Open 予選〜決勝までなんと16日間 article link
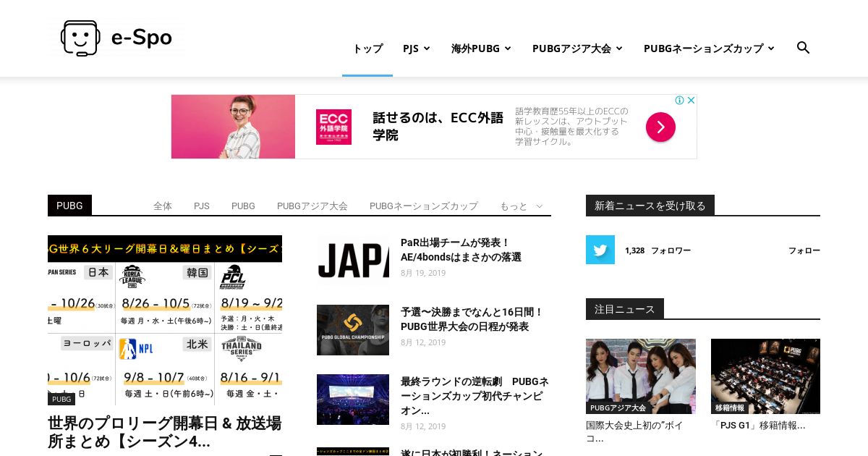The image size is (868, 456). click(x=472, y=319)
